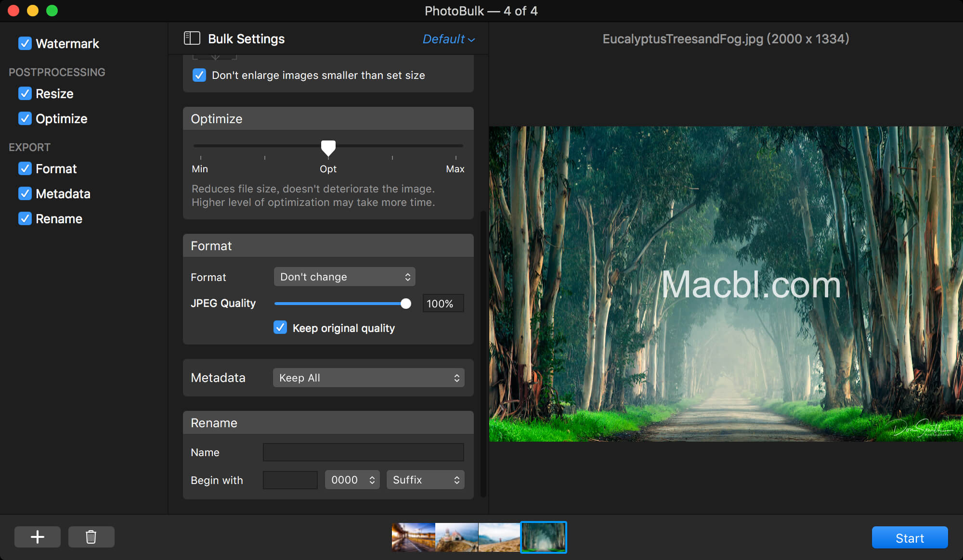Open the Default preset dropdown
The height and width of the screenshot is (560, 963).
449,39
